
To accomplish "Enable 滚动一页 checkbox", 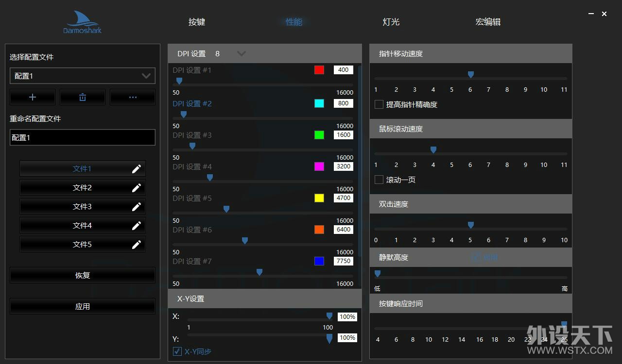I will pyautogui.click(x=379, y=180).
